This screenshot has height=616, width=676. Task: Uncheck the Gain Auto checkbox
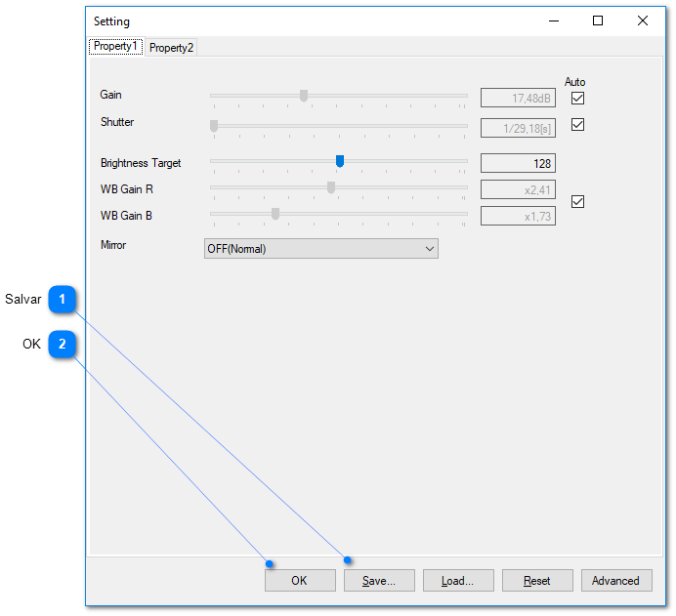pos(577,99)
